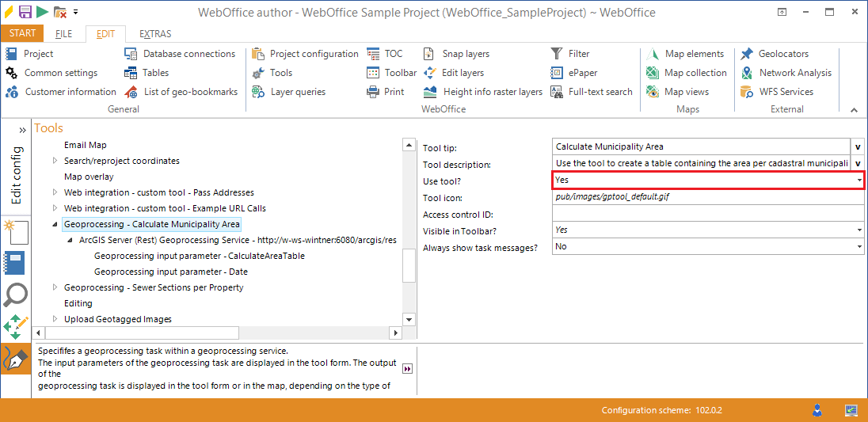Open Project configuration
The image size is (868, 422).
click(x=305, y=54)
